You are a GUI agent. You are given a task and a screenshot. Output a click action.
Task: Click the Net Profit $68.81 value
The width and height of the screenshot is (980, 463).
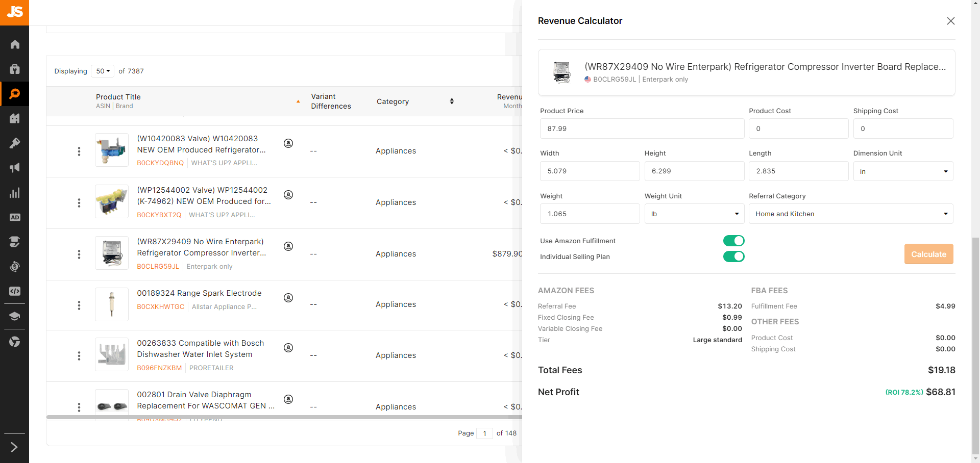[941, 392]
